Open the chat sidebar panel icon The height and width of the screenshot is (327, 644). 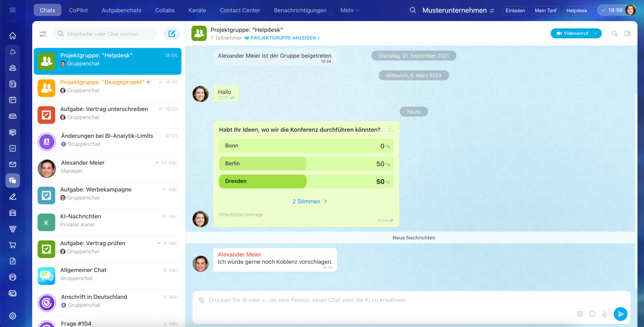click(627, 34)
